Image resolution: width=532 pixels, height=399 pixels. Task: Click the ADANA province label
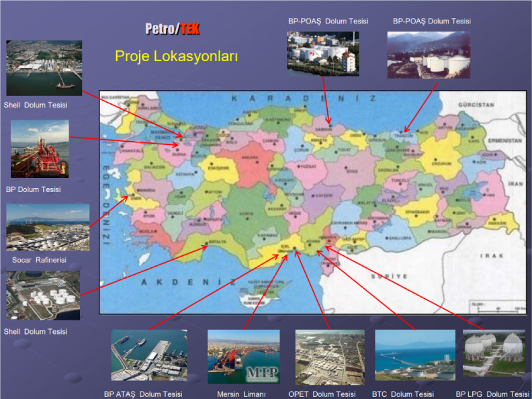coord(313,241)
